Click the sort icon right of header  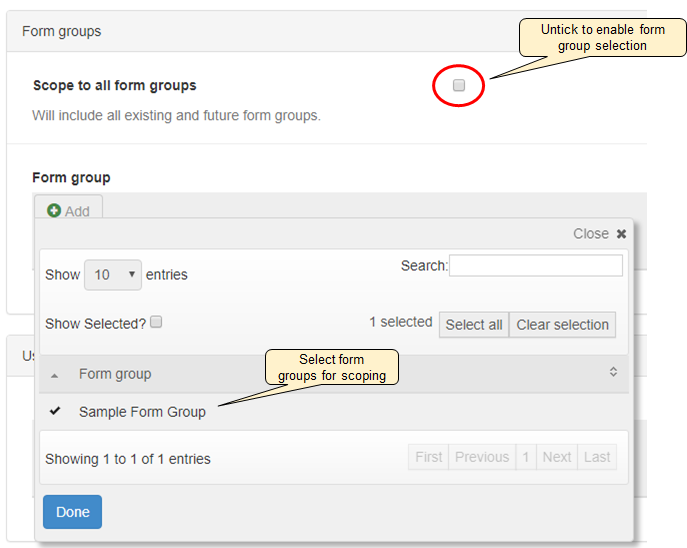613,372
